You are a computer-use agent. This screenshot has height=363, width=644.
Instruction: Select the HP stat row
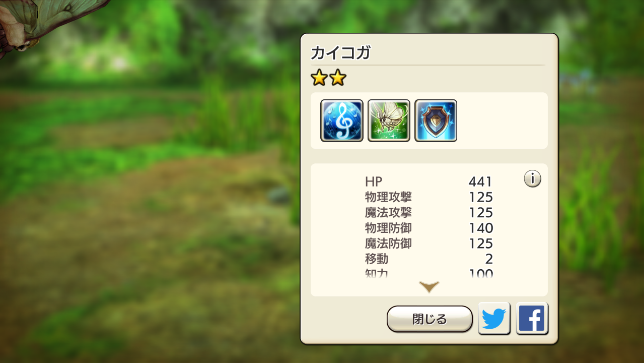(x=429, y=181)
